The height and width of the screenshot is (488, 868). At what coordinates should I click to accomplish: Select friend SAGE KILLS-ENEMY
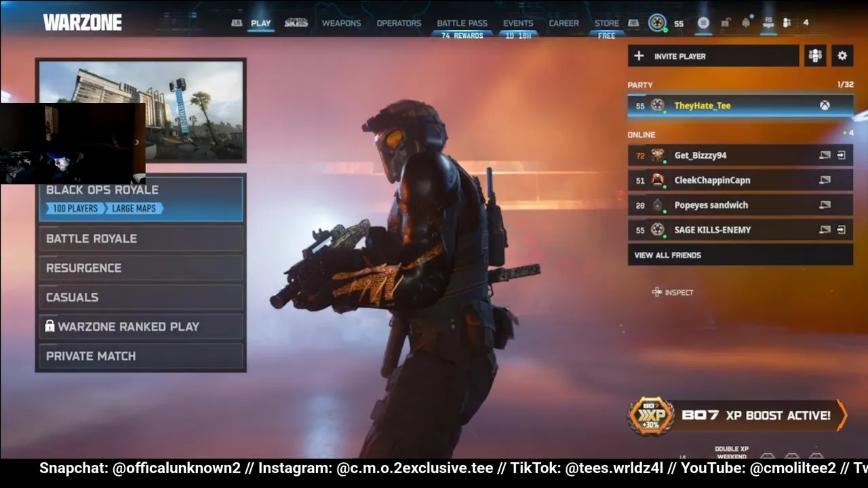point(740,230)
